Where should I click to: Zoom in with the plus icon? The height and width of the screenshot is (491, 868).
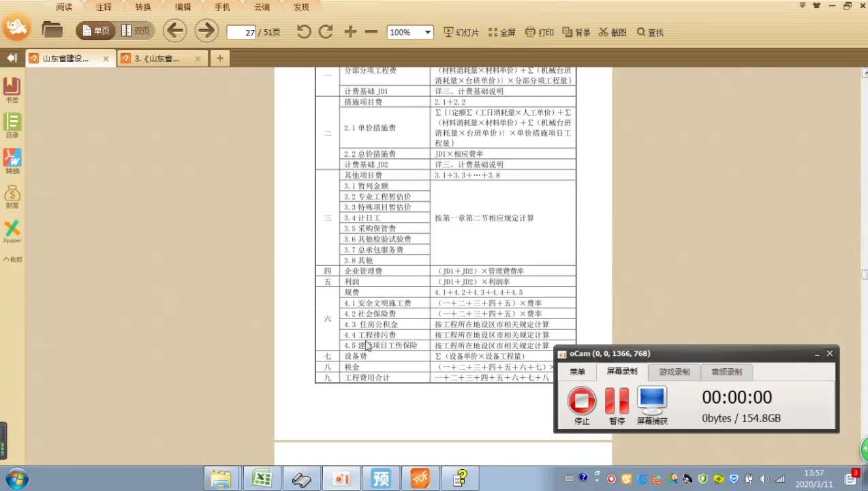click(x=350, y=31)
